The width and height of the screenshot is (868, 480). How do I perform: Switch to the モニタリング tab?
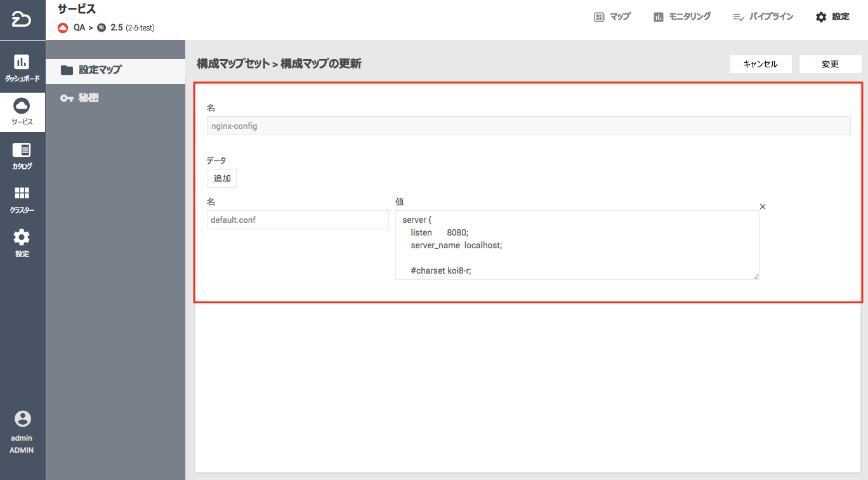682,17
